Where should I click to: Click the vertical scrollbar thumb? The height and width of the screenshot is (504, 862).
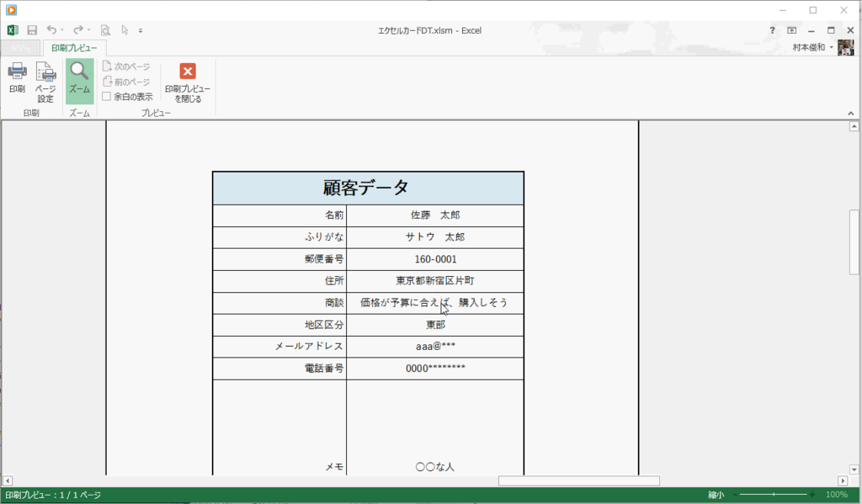click(x=854, y=241)
